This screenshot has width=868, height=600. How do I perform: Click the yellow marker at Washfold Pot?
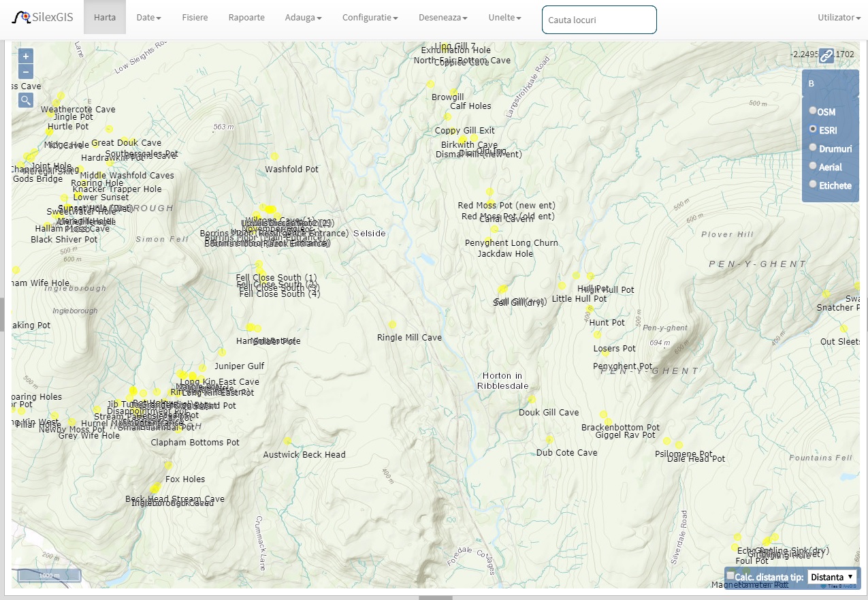pyautogui.click(x=274, y=157)
